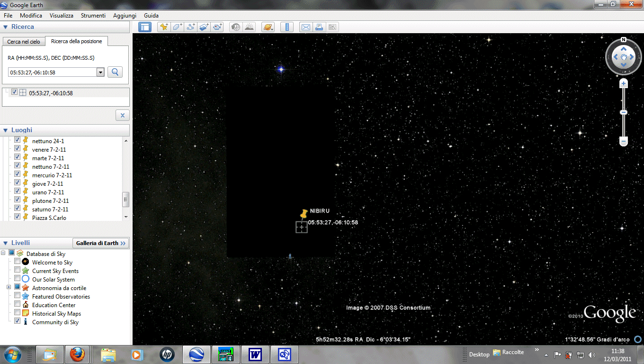
Task: Click the zoom out minus button
Action: tap(624, 141)
